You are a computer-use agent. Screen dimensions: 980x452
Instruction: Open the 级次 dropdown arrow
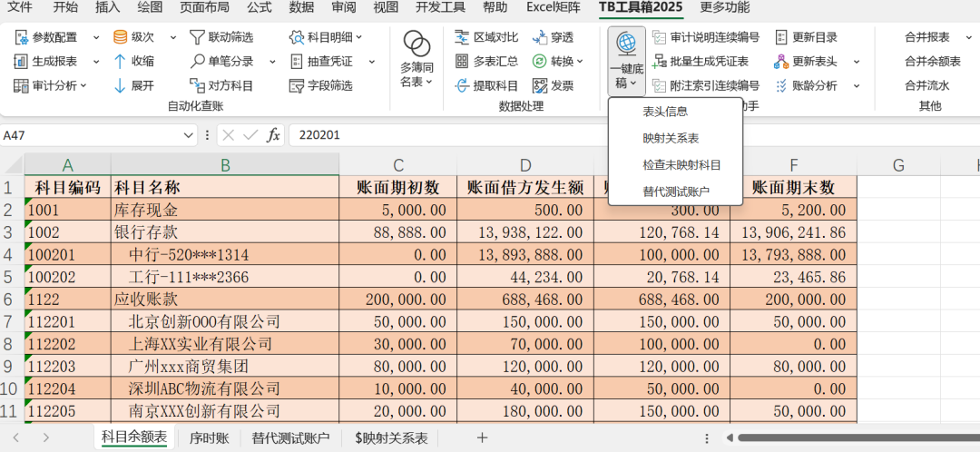tap(173, 37)
